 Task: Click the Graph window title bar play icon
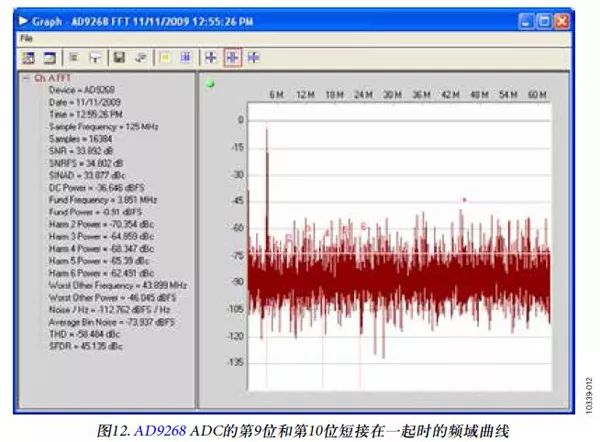coord(23,21)
